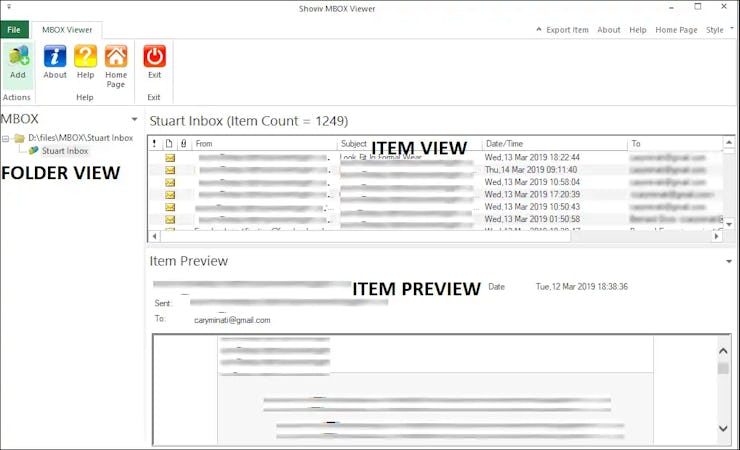The height and width of the screenshot is (450, 740).
Task: Click the preview date Tue, 12 Mar 2019 18:38:36
Action: 581,286
